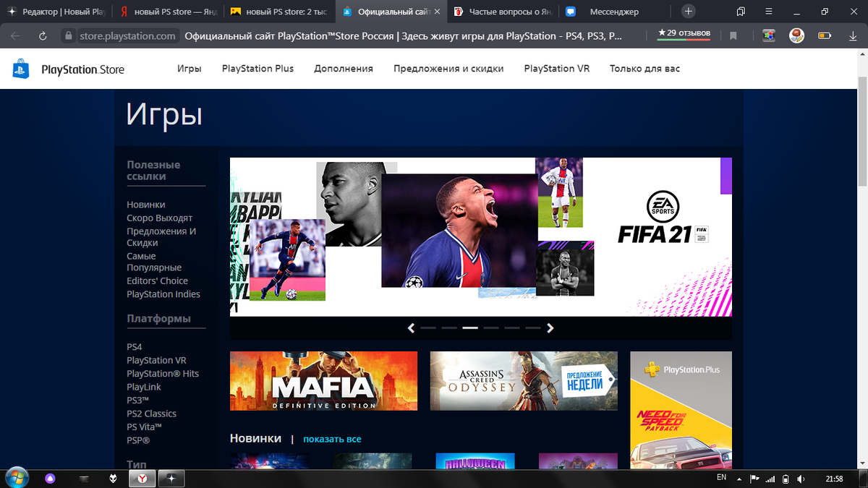
Task: Open the Mafia Definitive Edition banner
Action: tap(323, 381)
